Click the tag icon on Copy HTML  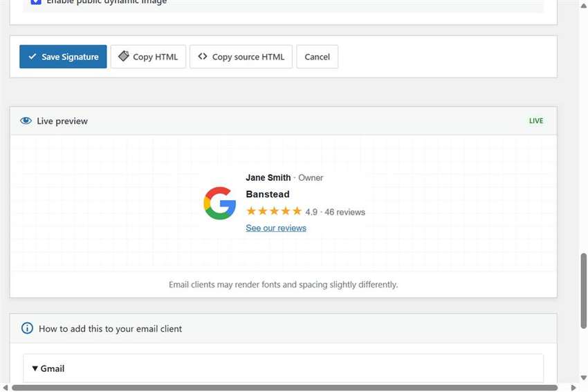tap(123, 56)
